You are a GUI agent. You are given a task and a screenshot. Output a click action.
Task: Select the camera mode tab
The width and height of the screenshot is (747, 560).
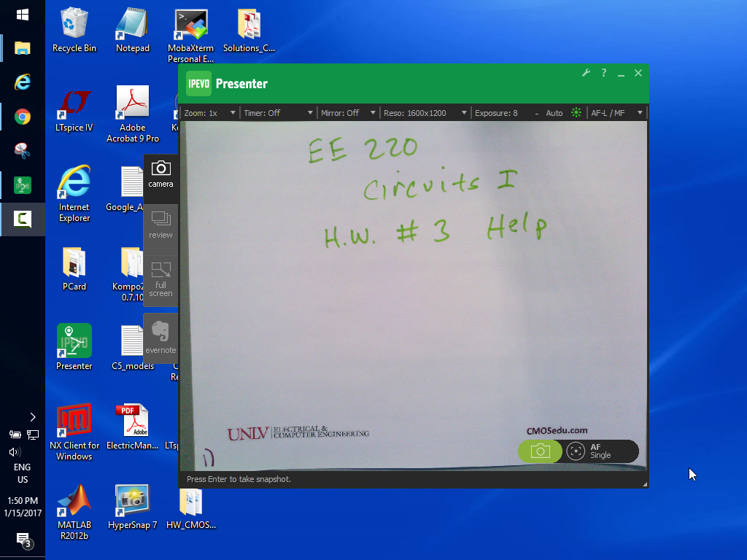click(160, 174)
